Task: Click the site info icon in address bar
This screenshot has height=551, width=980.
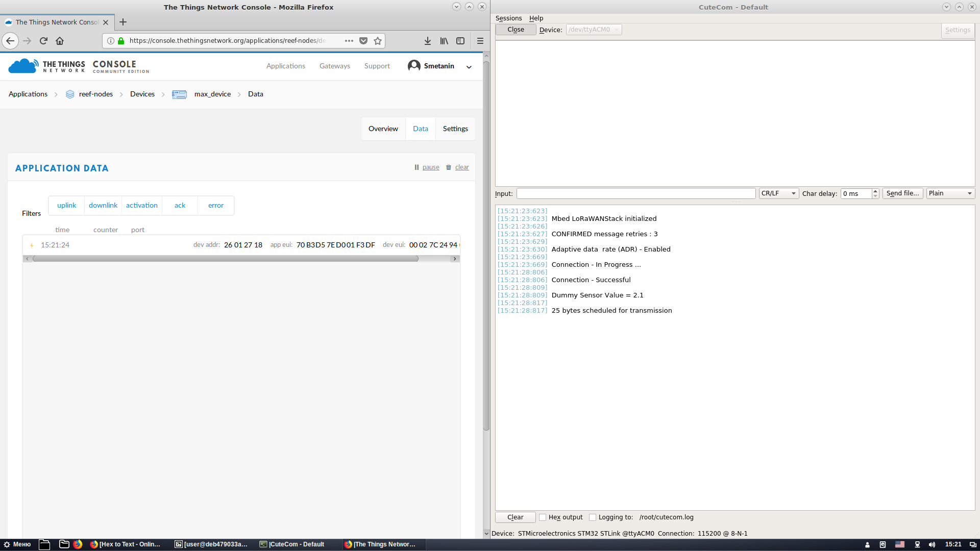Action: click(110, 41)
